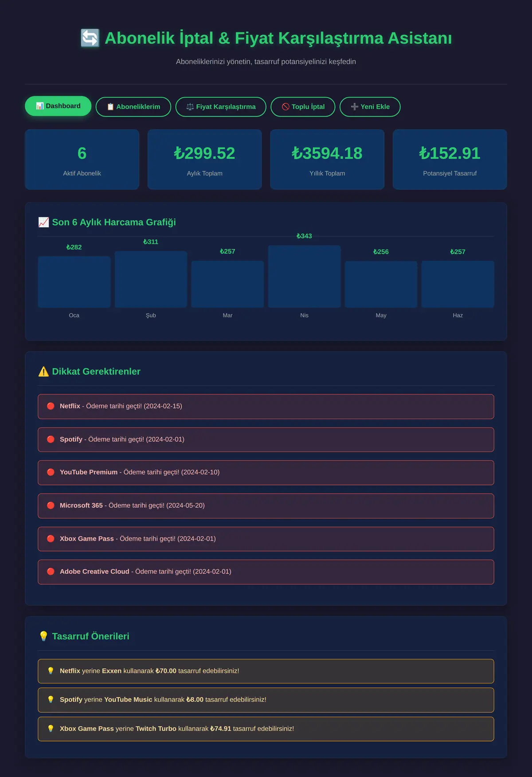Image resolution: width=532 pixels, height=777 pixels.
Task: Click the Netflix overdue payment alert text
Action: pos(121,406)
